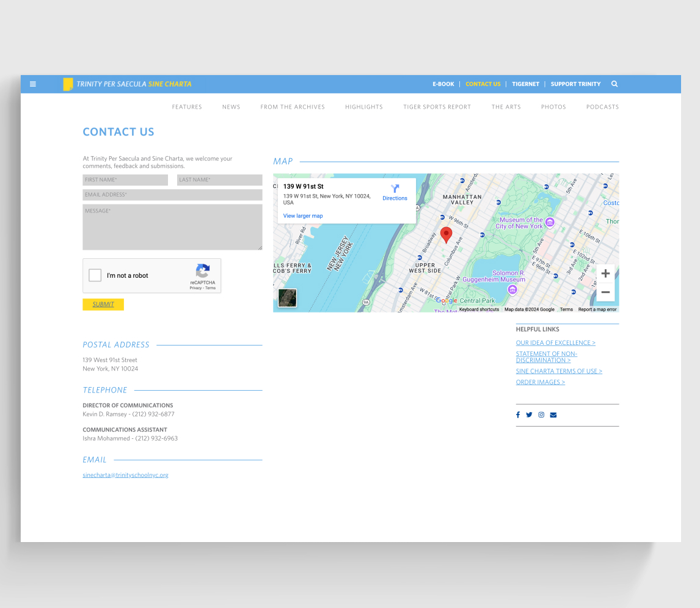Open Sine Charta Terms of Use link
Viewport: 700px width, 608px height.
(559, 371)
